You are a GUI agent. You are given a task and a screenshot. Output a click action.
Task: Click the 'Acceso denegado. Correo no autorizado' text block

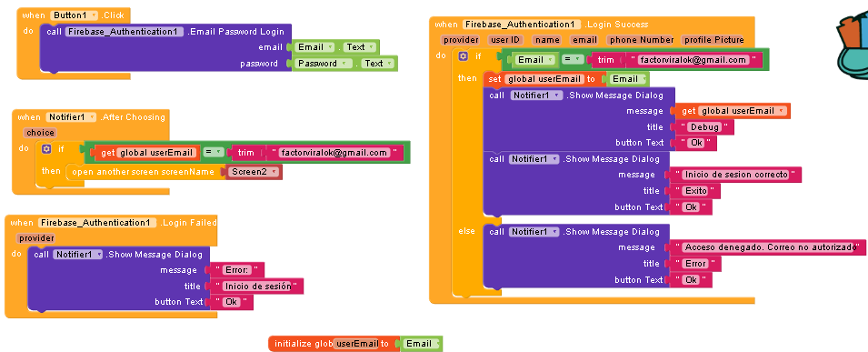(770, 247)
